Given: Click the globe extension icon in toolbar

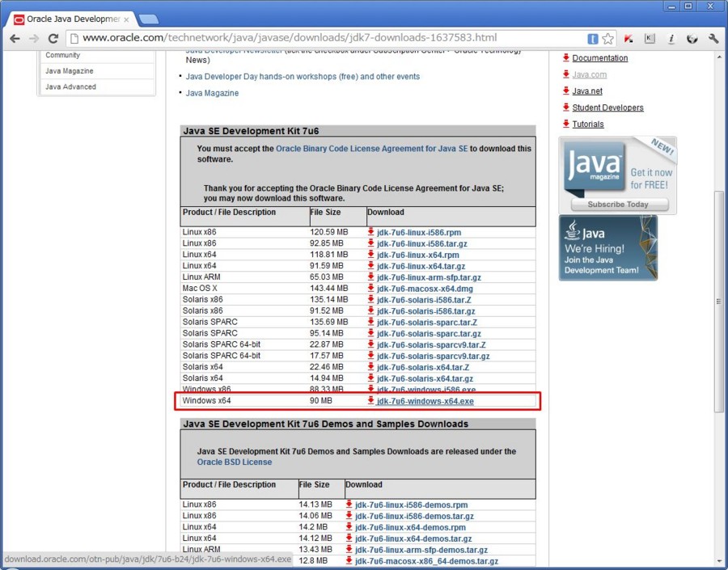Looking at the screenshot, I should [692, 39].
